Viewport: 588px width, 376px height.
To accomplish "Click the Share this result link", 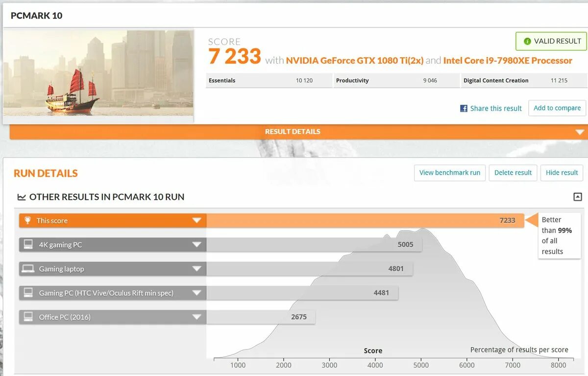I will click(496, 108).
